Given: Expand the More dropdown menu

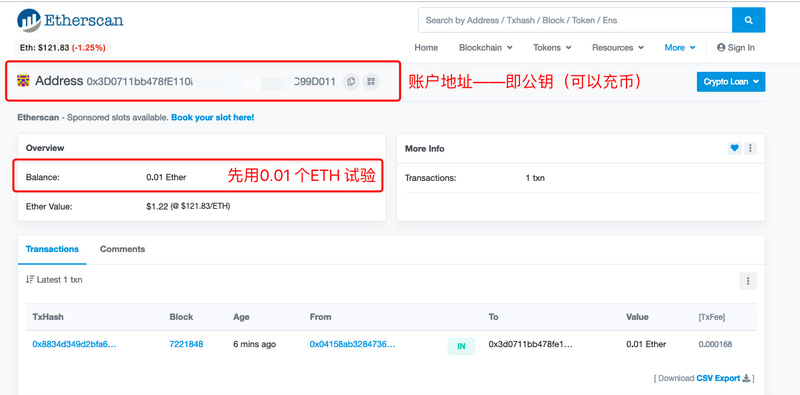Looking at the screenshot, I should [x=680, y=47].
